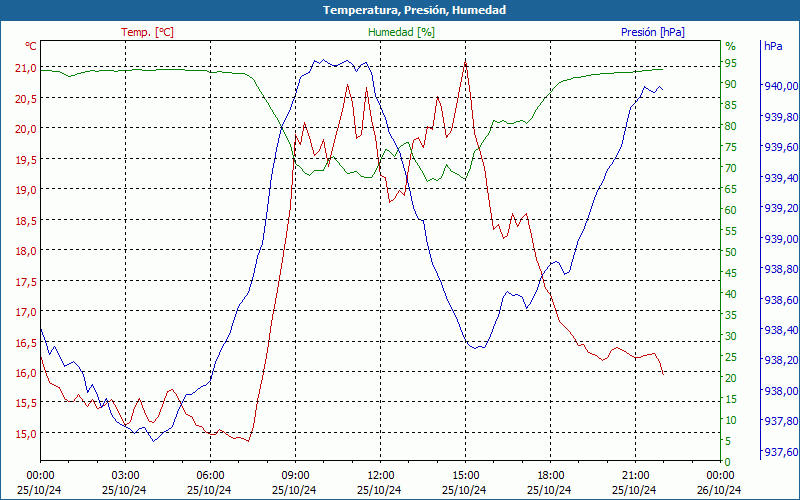800x500 pixels.
Task: Click the "939,40" pressure axis value
Action: tap(781, 178)
